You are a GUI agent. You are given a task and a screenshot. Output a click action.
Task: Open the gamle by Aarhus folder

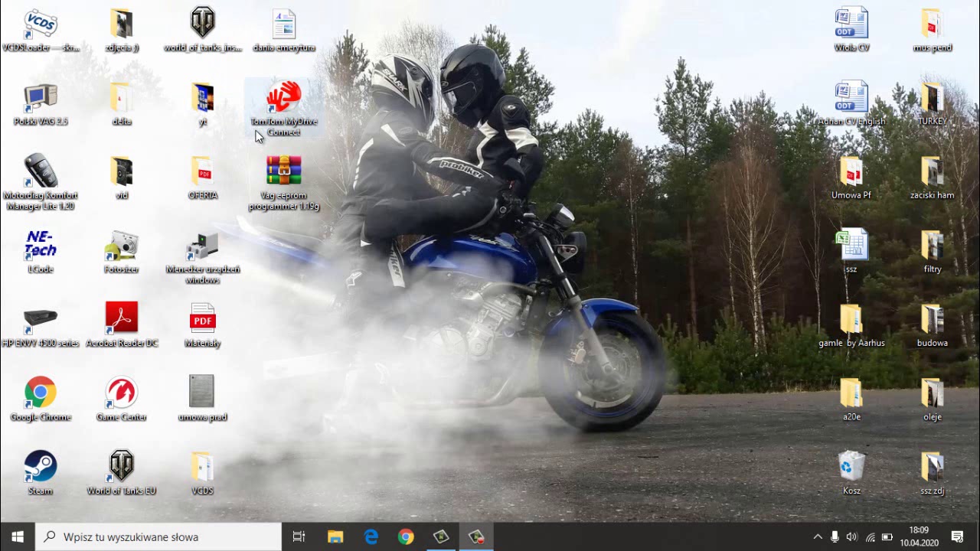851,326
